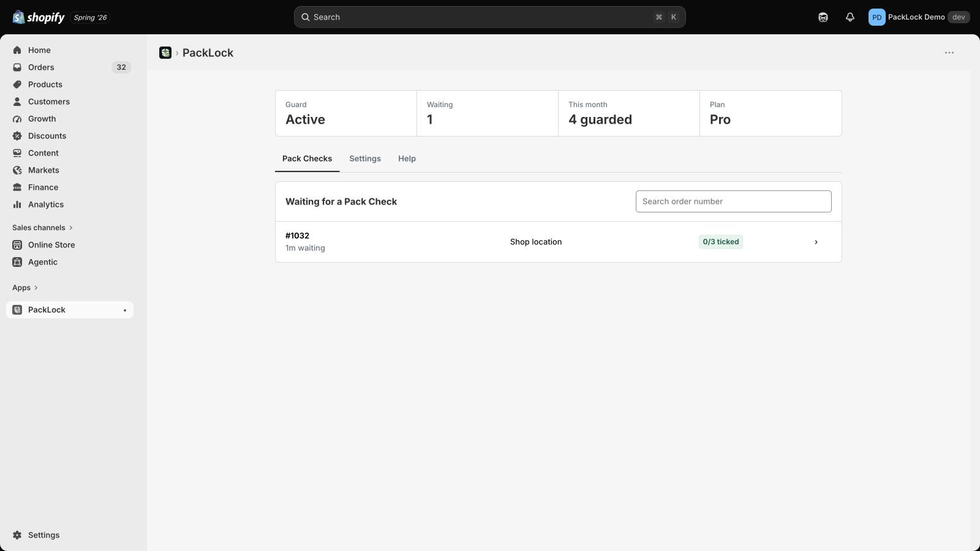
Task: Click the Shop location text
Action: [536, 242]
